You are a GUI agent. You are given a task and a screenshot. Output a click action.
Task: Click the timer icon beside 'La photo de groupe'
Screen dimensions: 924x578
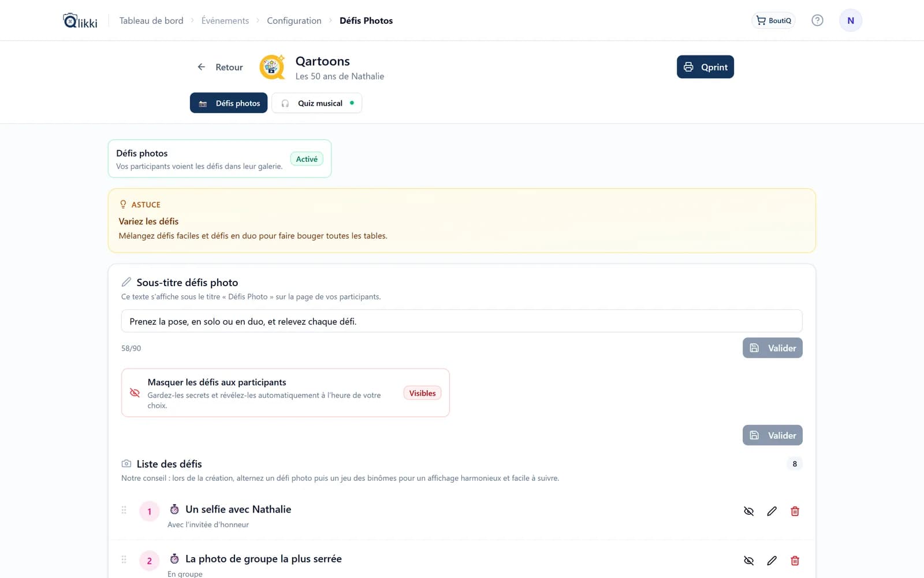tap(174, 559)
